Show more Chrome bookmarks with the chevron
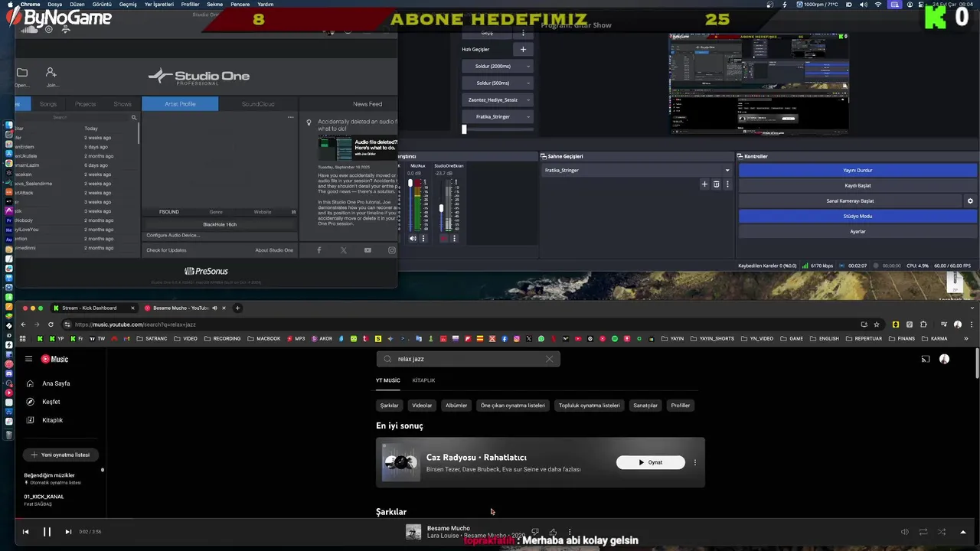 (965, 338)
